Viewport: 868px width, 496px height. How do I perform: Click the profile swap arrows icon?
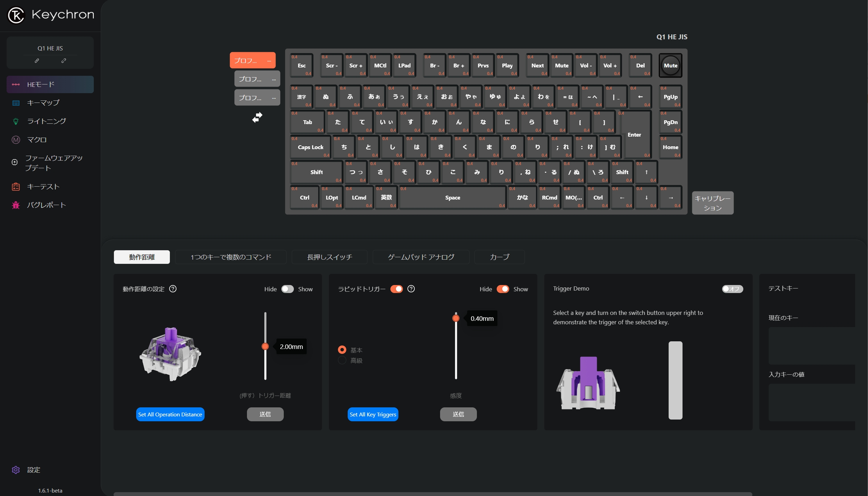[x=257, y=117]
